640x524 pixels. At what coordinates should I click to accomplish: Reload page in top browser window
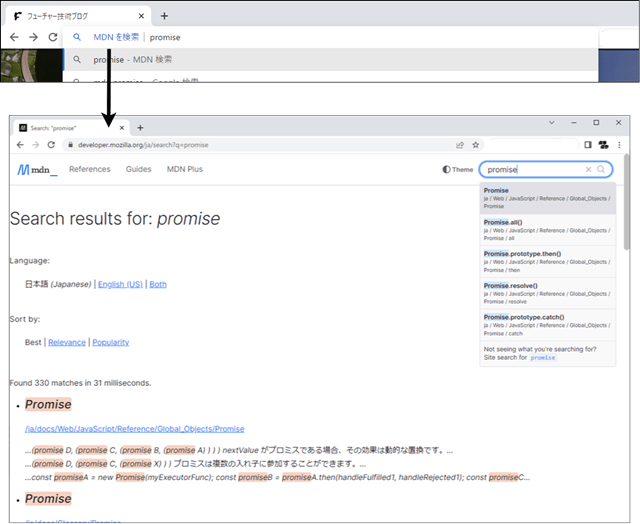coord(53,37)
